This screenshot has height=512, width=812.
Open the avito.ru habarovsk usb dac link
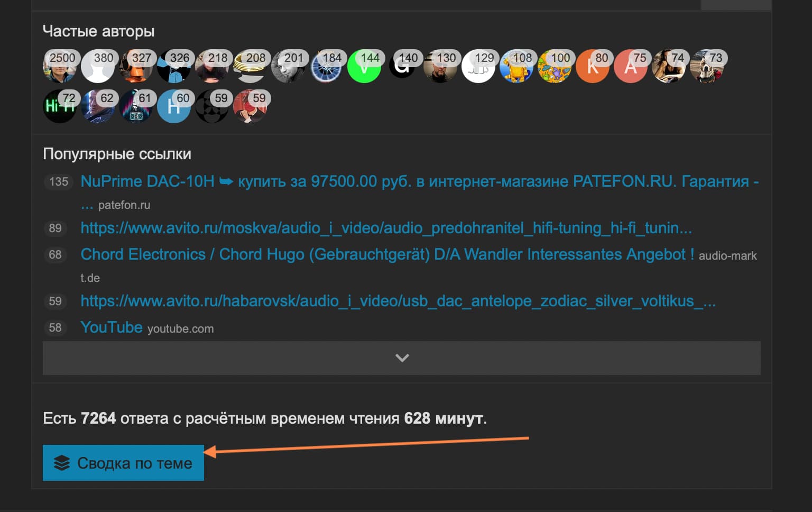(x=398, y=301)
